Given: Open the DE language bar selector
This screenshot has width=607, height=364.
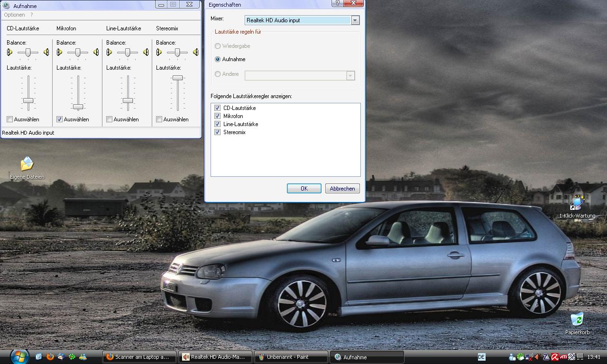Looking at the screenshot, I should 481,357.
